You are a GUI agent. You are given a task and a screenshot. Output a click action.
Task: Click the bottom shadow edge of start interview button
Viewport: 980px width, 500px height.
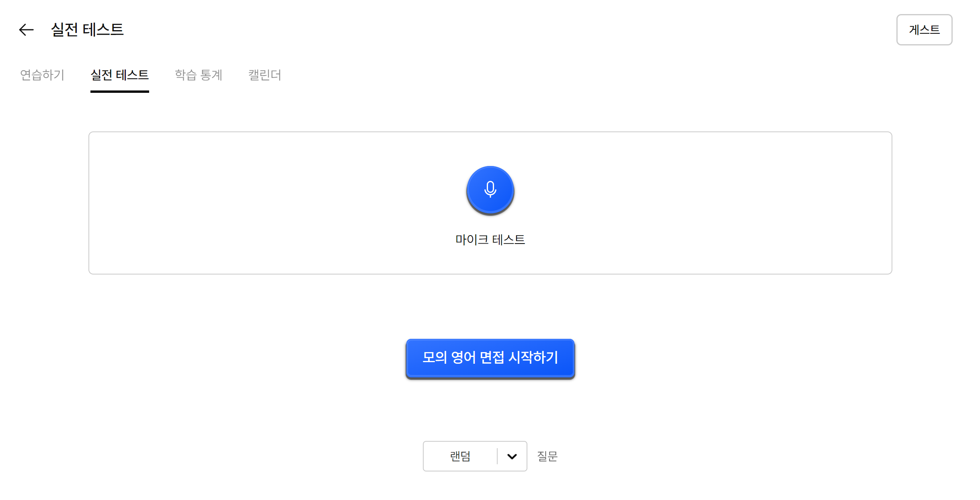[490, 377]
